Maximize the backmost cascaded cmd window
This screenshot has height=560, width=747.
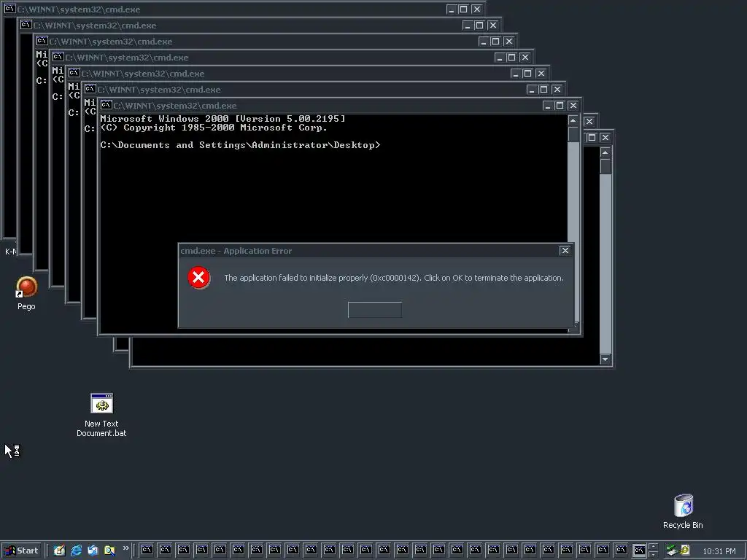pyautogui.click(x=463, y=9)
